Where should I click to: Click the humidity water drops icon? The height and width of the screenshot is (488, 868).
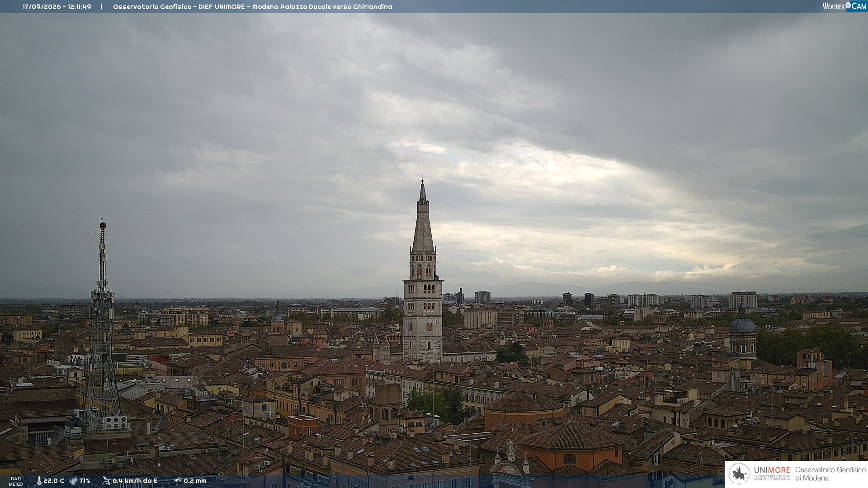tap(73, 481)
